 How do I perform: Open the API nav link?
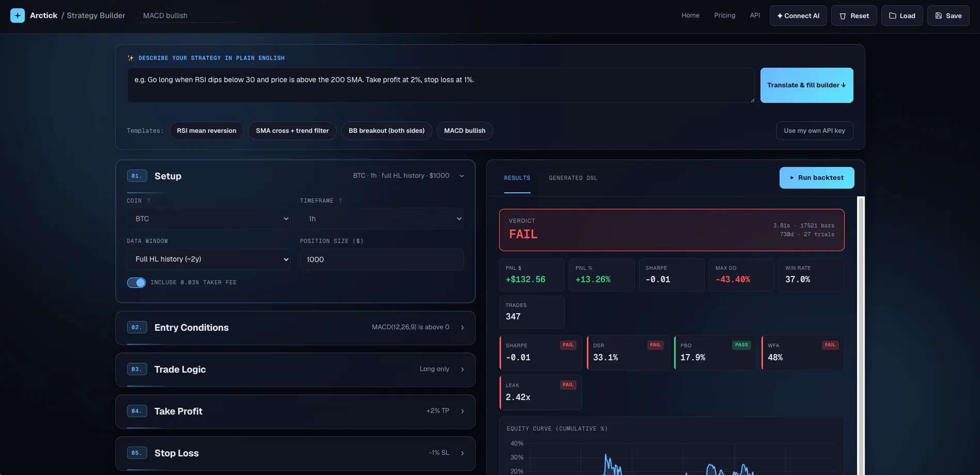(x=755, y=16)
